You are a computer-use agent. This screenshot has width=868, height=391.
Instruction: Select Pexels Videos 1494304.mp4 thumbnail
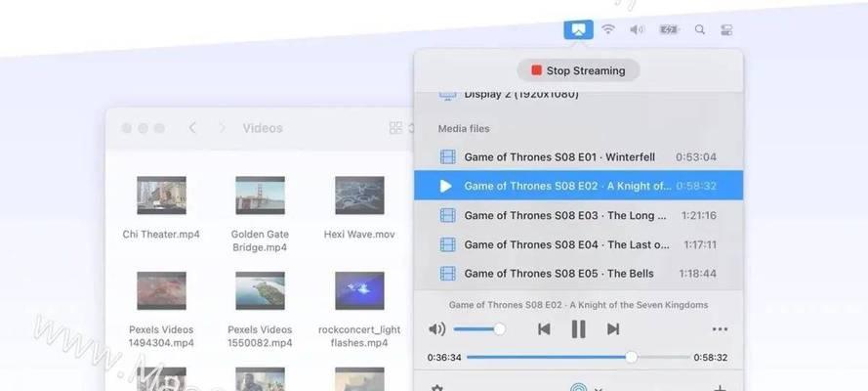point(162,290)
